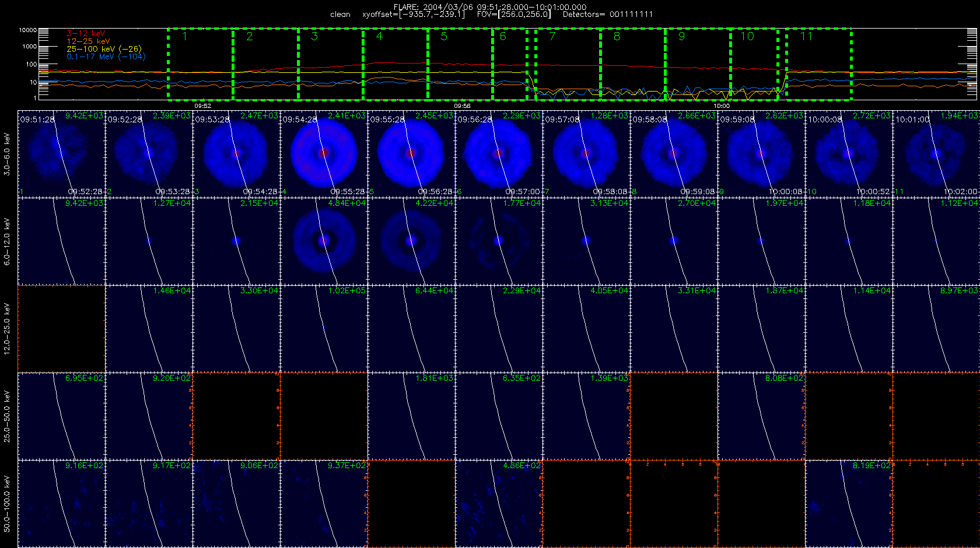Click the xyoffset=[-935.7,-239.1] header text

pos(414,14)
